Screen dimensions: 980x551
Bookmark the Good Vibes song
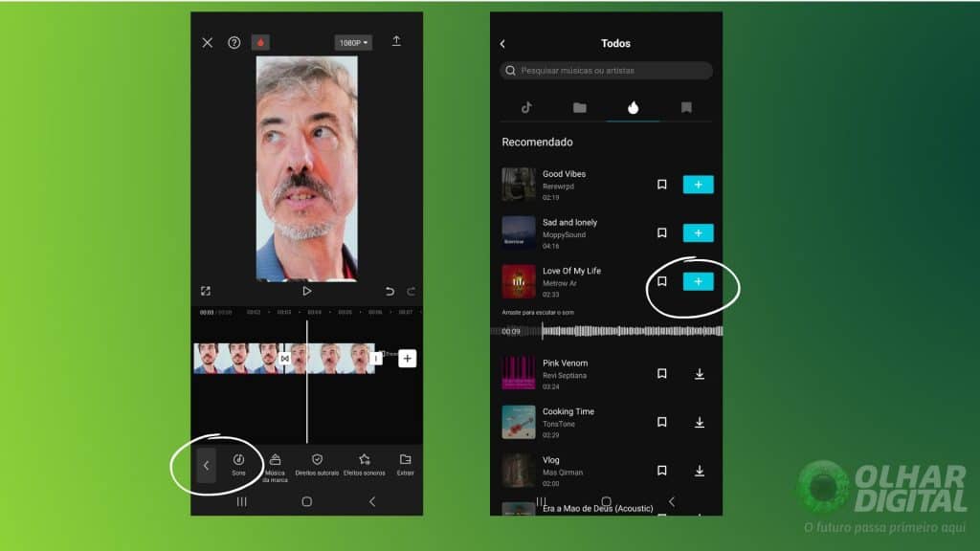661,185
